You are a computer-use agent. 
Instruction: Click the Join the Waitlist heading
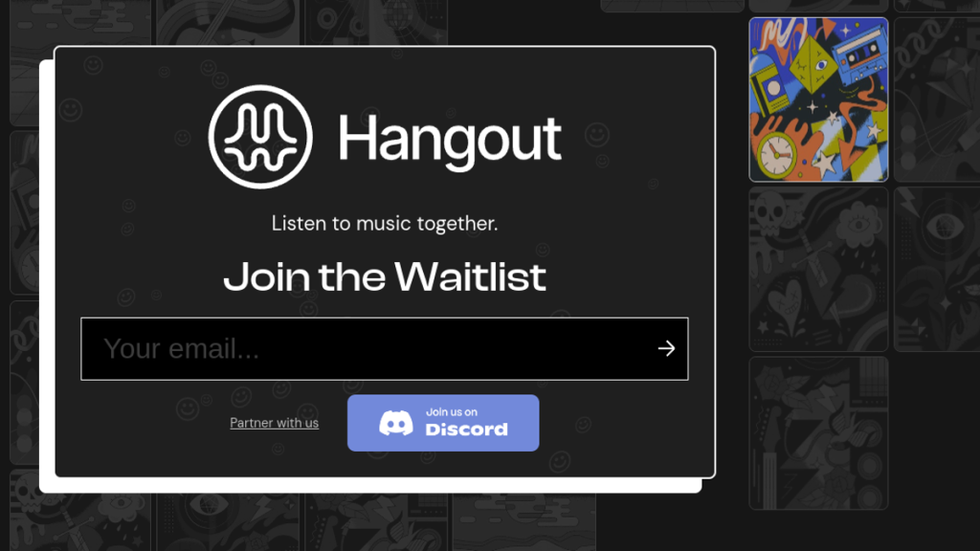pyautogui.click(x=385, y=276)
